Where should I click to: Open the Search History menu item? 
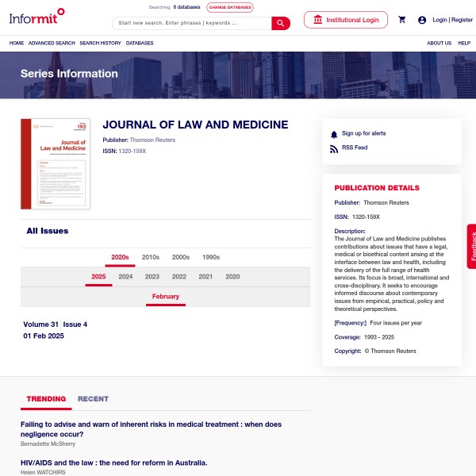click(100, 43)
